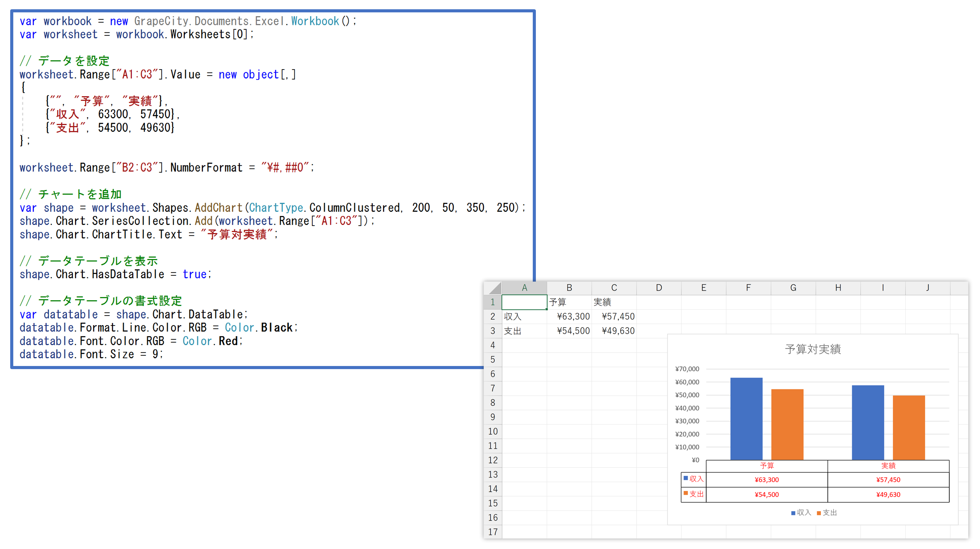Click 支出 entry in bottom chart legend
The height and width of the screenshot is (549, 980).
827,513
